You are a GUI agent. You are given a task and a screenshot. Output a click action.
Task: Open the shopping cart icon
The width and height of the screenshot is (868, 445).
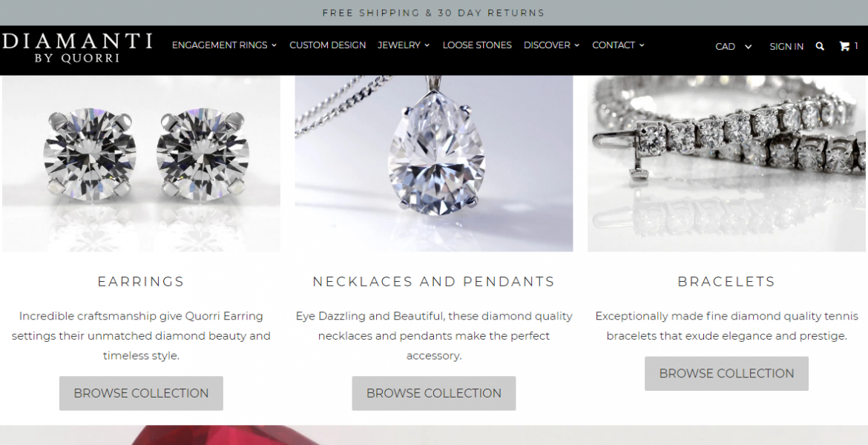(848, 46)
